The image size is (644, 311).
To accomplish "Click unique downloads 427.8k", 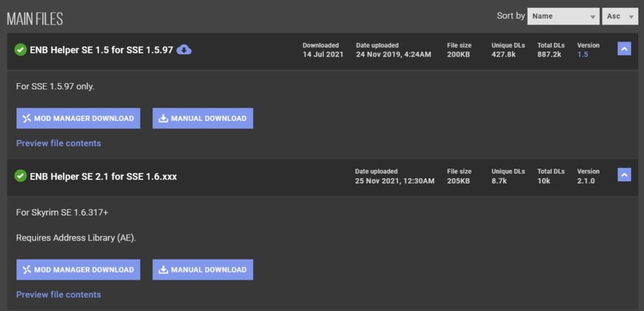I will pyautogui.click(x=503, y=54).
